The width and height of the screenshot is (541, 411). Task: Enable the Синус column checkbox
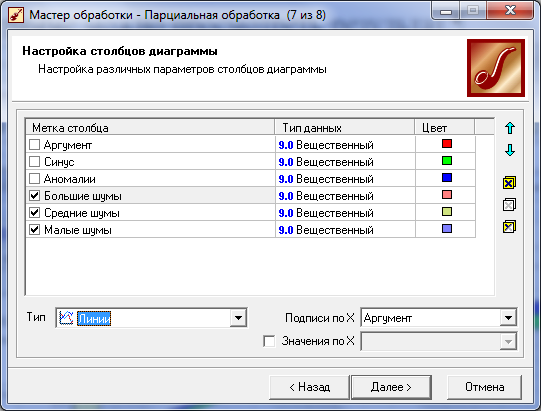point(34,162)
